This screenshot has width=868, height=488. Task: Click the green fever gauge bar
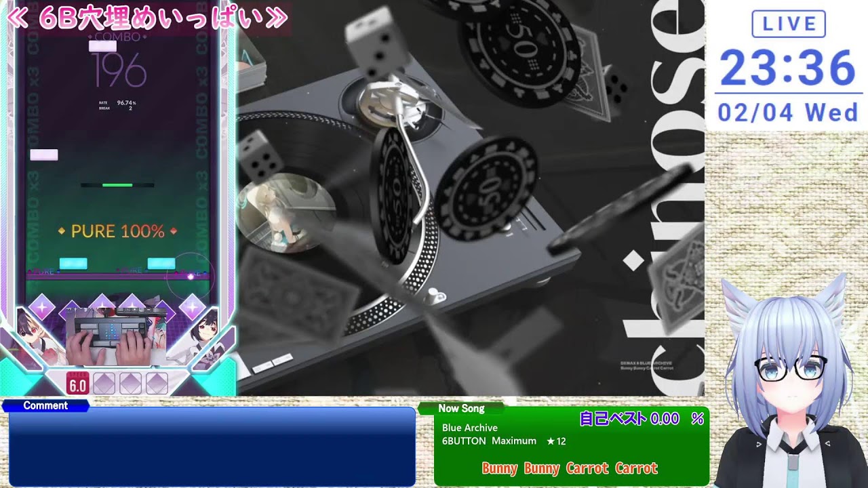pos(117,185)
